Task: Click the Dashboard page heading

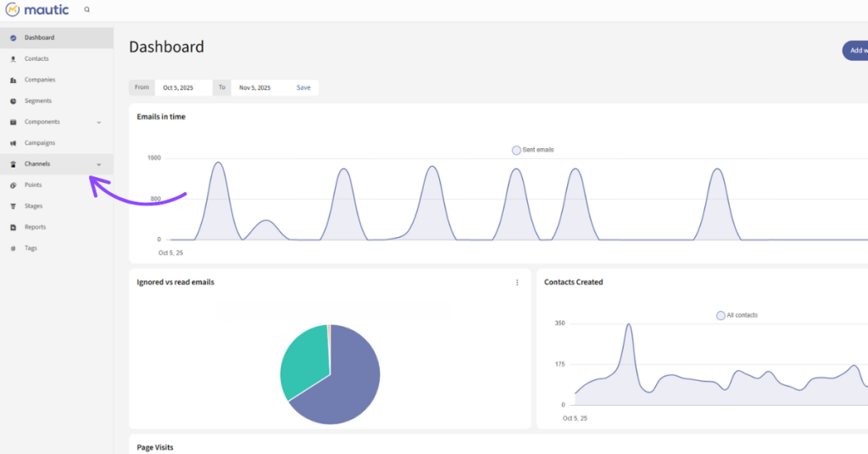Action: click(167, 47)
